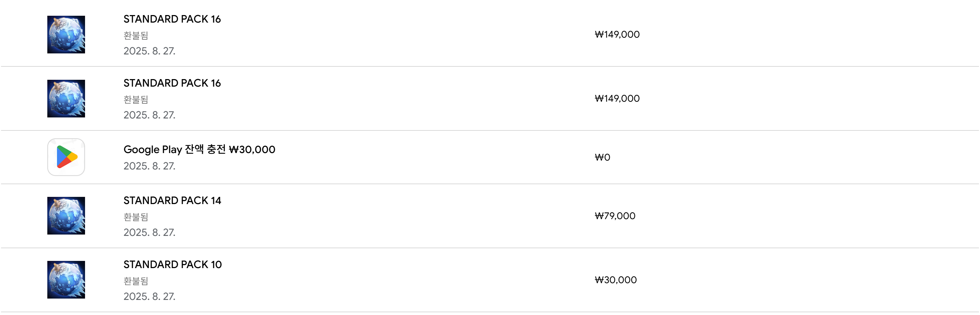Image resolution: width=980 pixels, height=315 pixels.
Task: Click the topmost STANDARD PACK 16 title
Action: 172,19
